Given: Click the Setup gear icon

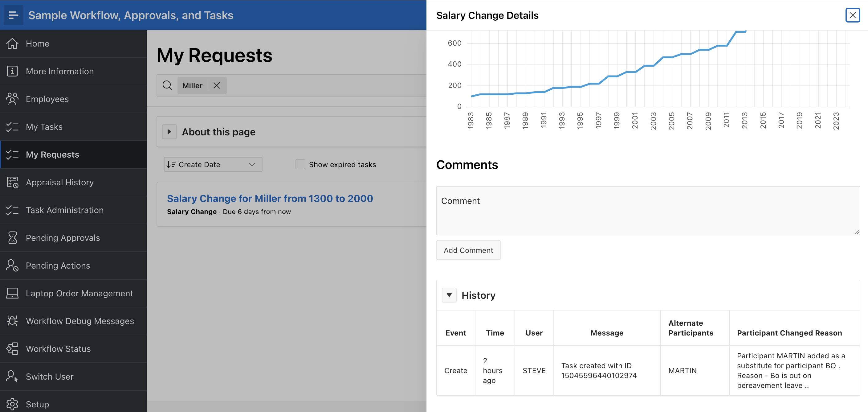Looking at the screenshot, I should [x=12, y=404].
